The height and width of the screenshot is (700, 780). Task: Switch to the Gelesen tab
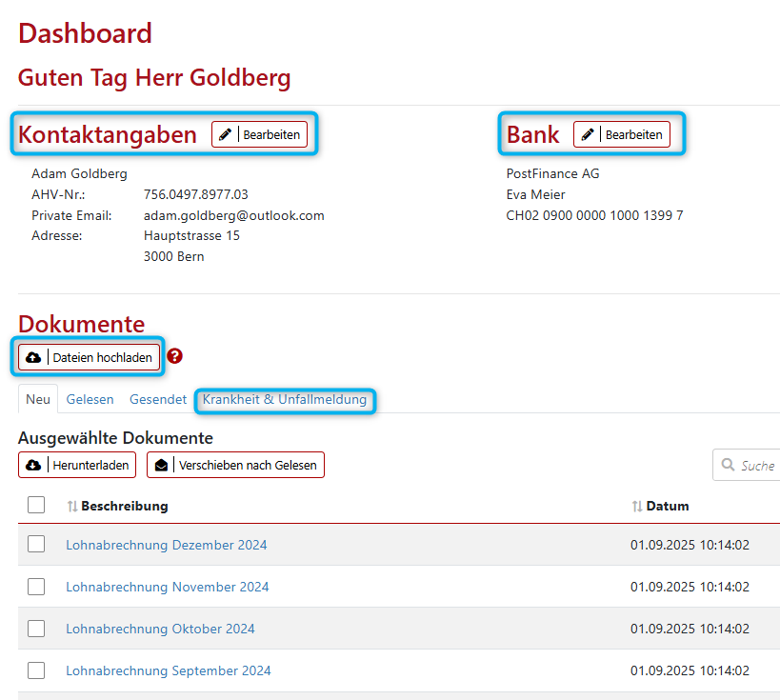(90, 399)
